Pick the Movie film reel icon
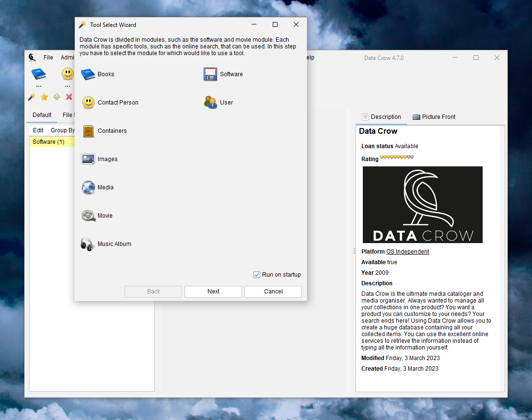The width and height of the screenshot is (532, 420). pos(88,216)
